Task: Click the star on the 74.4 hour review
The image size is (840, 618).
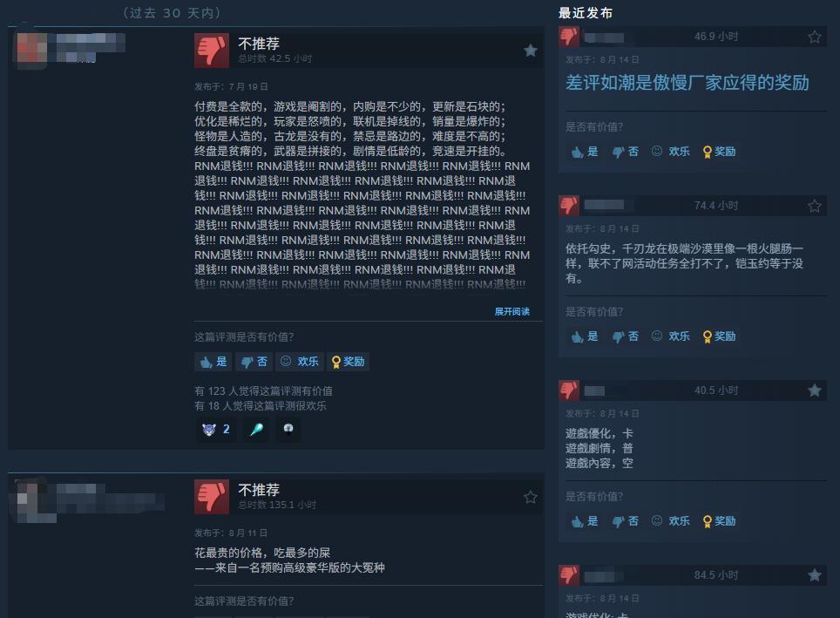Action: 814,206
